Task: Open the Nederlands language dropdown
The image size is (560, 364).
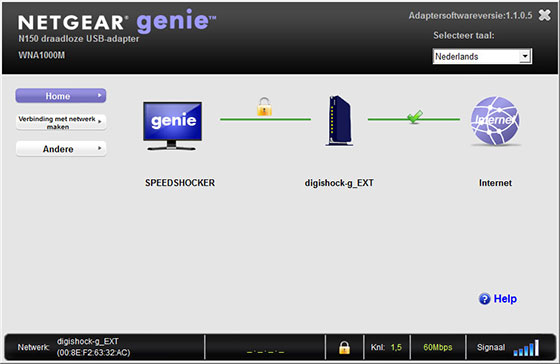Action: pyautogui.click(x=482, y=56)
